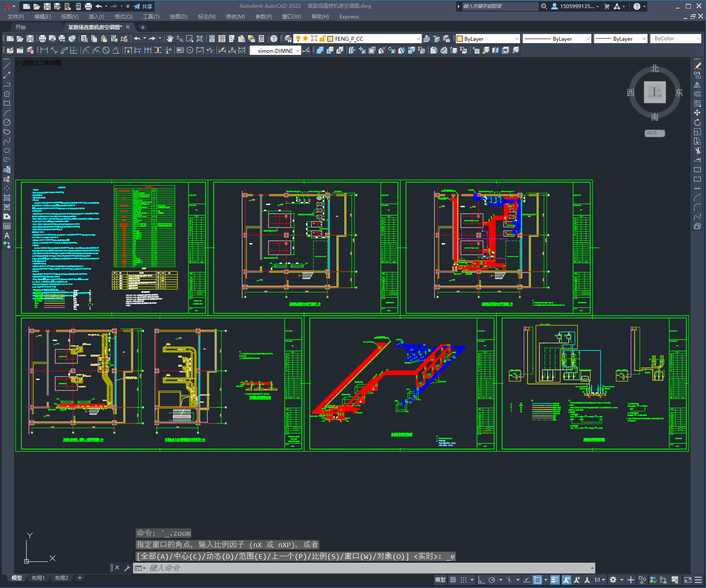
Task: Toggle Clean Screen in status bar
Action: [x=688, y=580]
